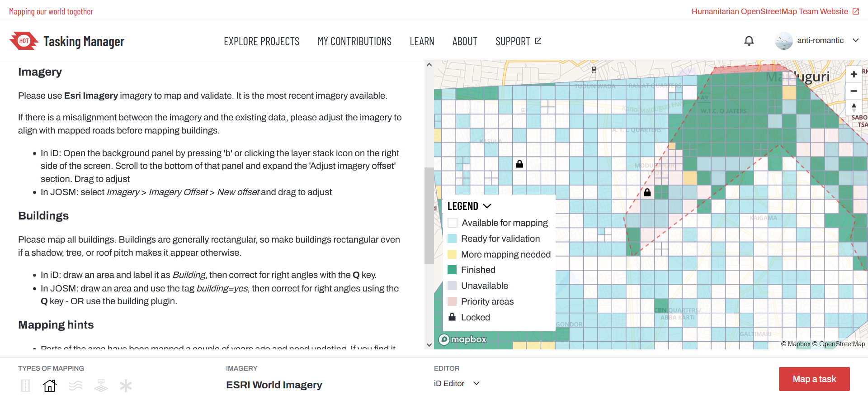Image resolution: width=868 pixels, height=396 pixels.
Task: Click the buildings house icon
Action: coord(50,386)
